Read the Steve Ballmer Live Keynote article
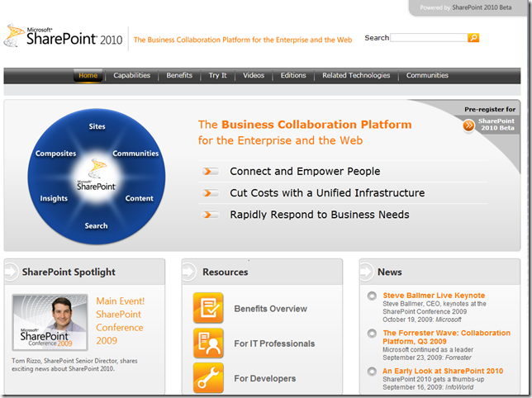The height and width of the screenshot is (398, 532). coord(434,296)
